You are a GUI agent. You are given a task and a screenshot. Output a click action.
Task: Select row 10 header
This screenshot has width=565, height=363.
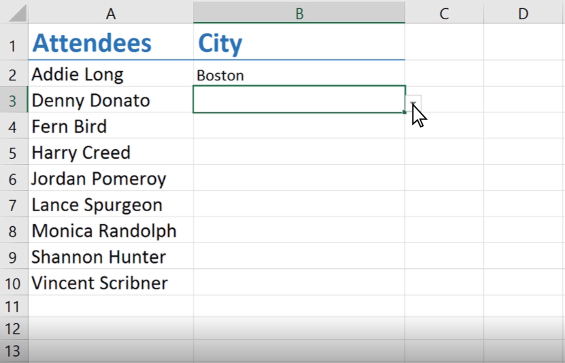tap(14, 282)
